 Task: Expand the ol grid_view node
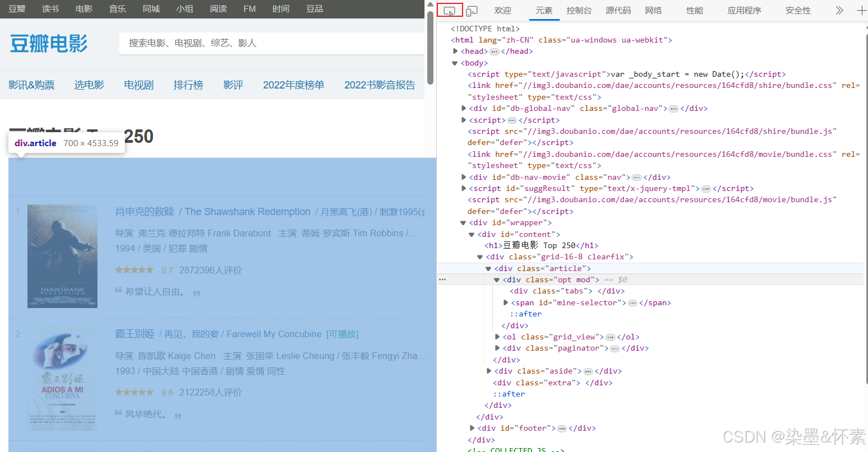tap(497, 337)
